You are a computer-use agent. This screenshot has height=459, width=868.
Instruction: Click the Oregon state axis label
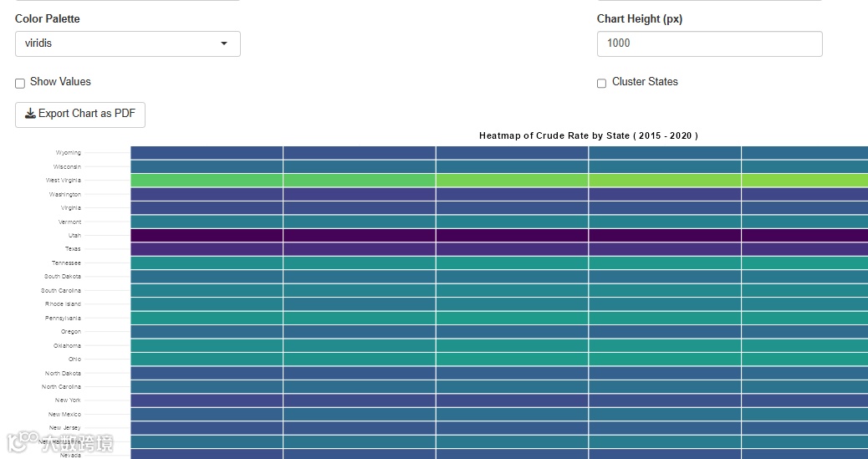click(71, 332)
